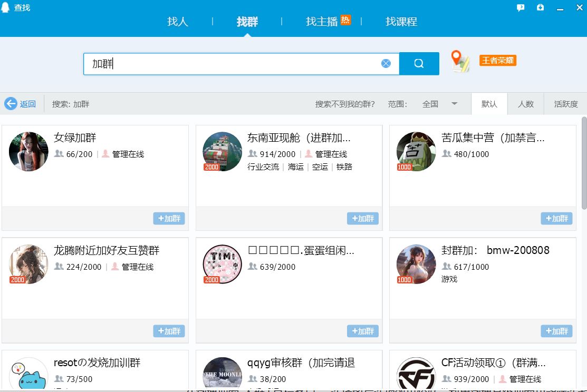Sort results by 人数

pyautogui.click(x=526, y=104)
